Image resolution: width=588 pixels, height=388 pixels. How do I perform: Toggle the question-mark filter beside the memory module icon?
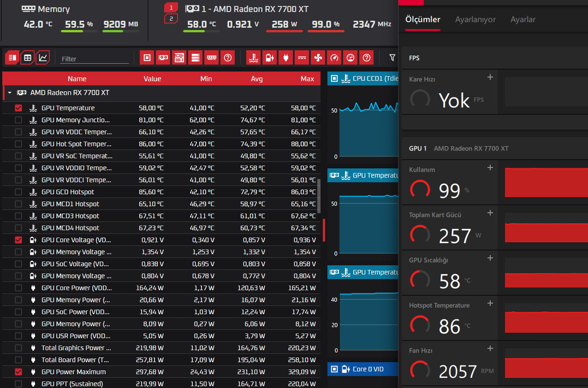pyautogui.click(x=228, y=58)
